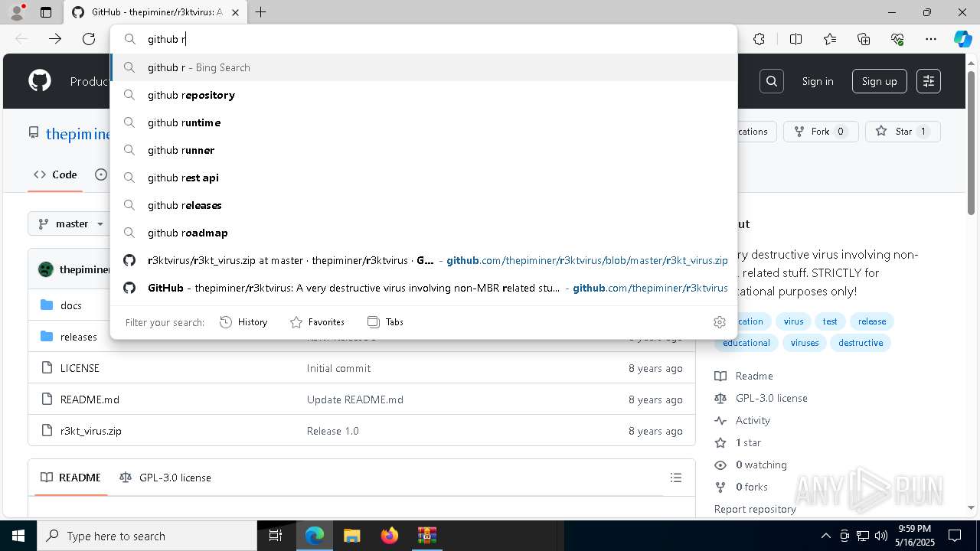Switch to GPL-3.0 license tab
This screenshot has height=551, width=980.
tap(165, 478)
